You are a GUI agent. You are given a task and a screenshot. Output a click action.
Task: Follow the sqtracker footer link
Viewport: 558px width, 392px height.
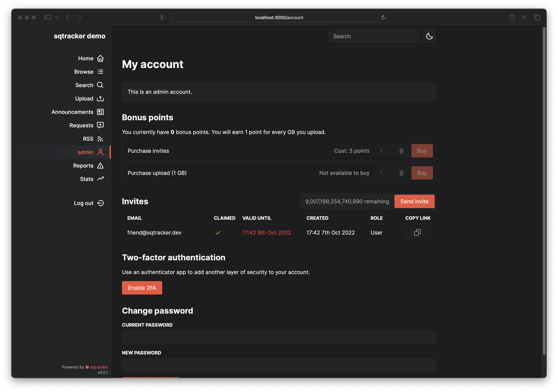click(99, 367)
